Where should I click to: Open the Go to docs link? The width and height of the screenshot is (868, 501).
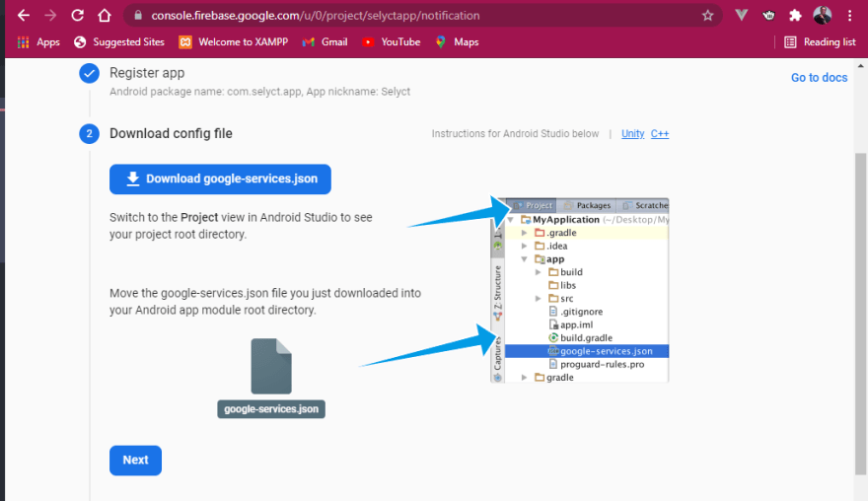[819, 78]
